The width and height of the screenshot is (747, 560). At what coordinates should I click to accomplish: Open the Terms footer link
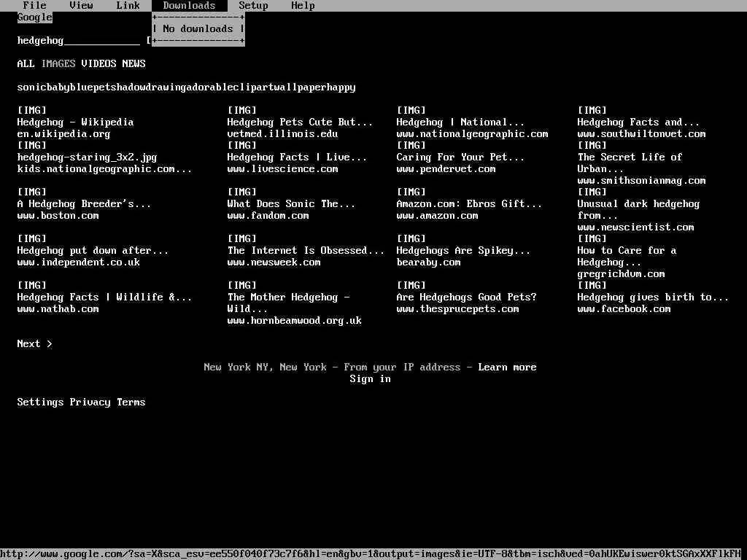(x=131, y=402)
